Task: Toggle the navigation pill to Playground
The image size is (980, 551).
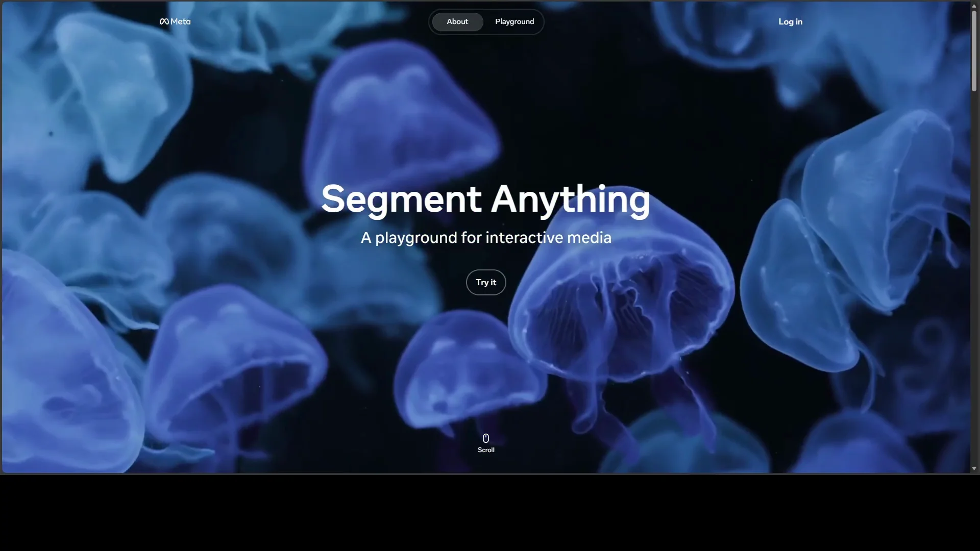Action: 514,21
